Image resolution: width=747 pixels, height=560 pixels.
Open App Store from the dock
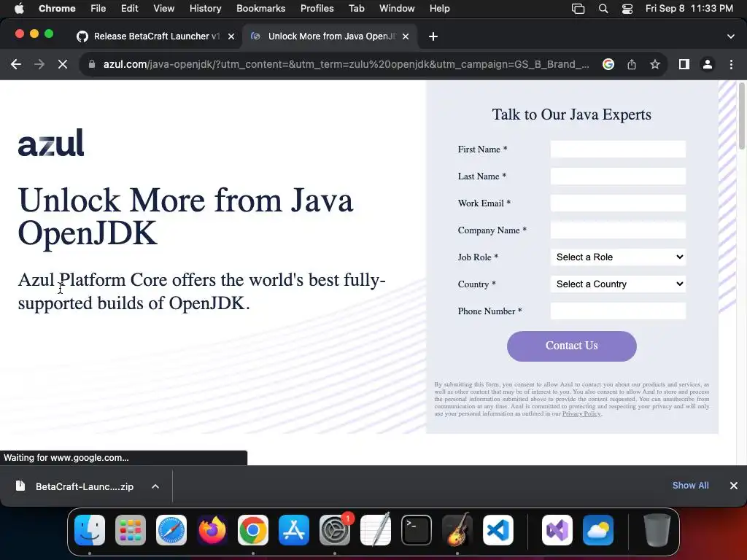(x=294, y=530)
